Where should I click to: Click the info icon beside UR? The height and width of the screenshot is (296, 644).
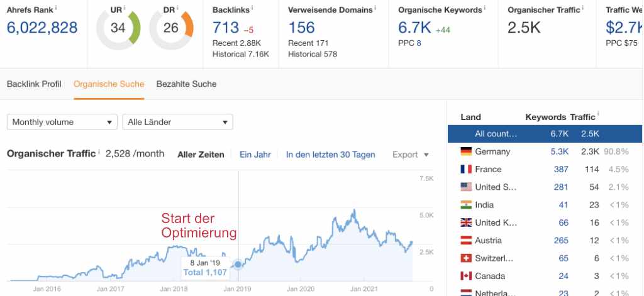(125, 8)
